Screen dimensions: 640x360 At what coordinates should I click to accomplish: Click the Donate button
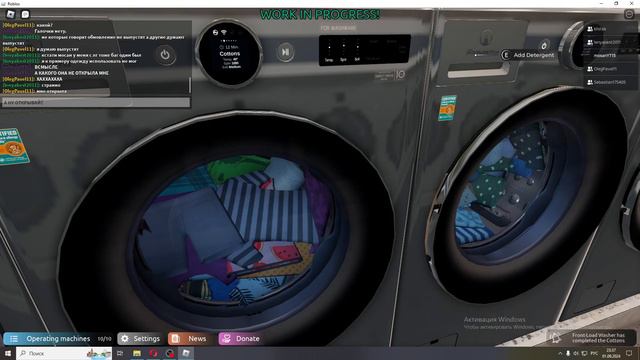pyautogui.click(x=241, y=338)
